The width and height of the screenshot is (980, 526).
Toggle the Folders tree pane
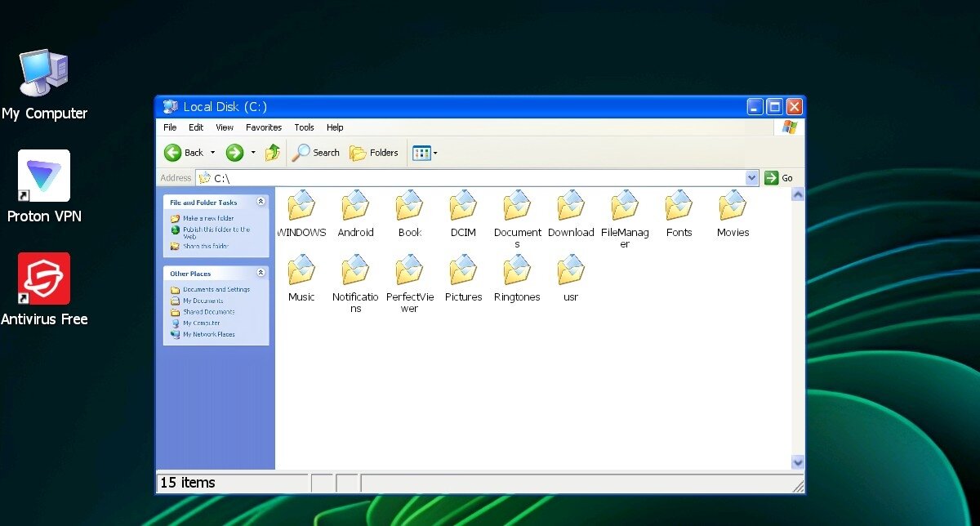click(374, 153)
